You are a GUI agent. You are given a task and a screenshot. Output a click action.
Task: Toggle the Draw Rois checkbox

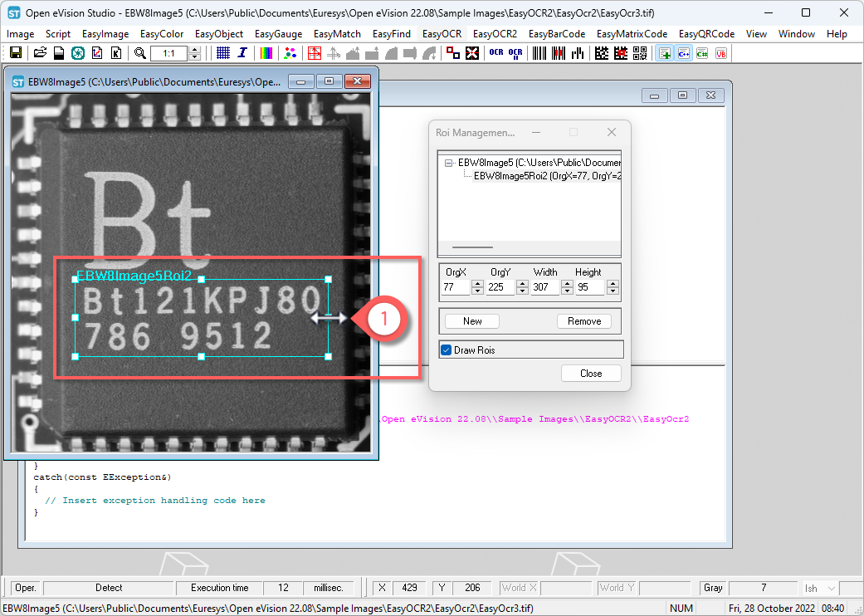tap(447, 350)
